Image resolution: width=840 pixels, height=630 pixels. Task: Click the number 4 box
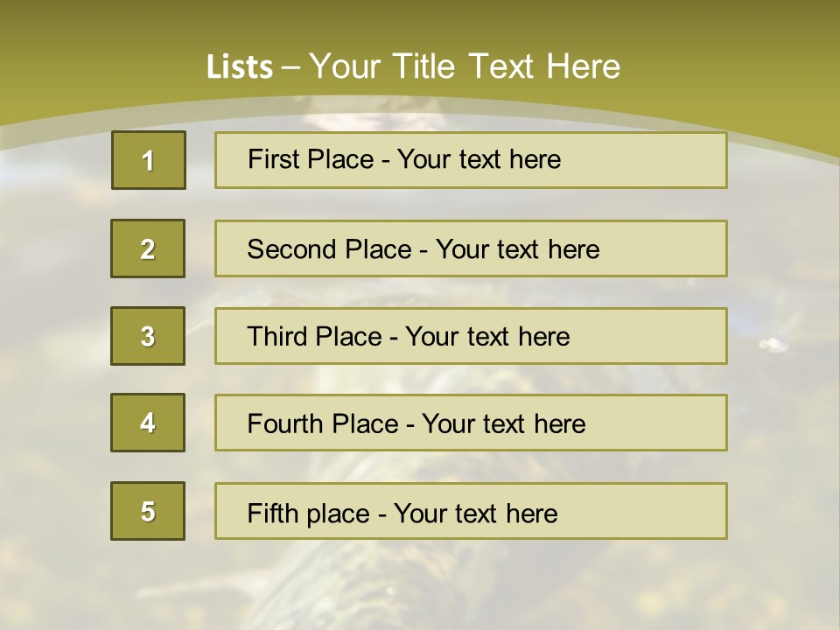pyautogui.click(x=148, y=423)
